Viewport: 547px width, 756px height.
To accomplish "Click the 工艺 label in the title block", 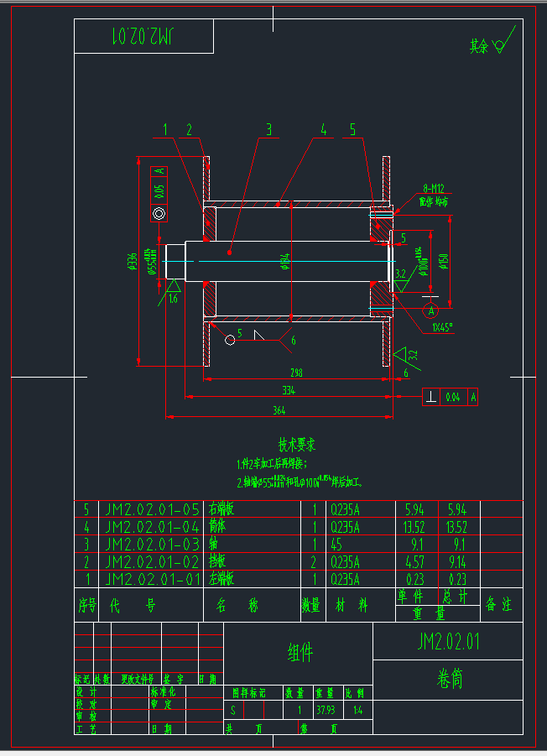I will (86, 729).
